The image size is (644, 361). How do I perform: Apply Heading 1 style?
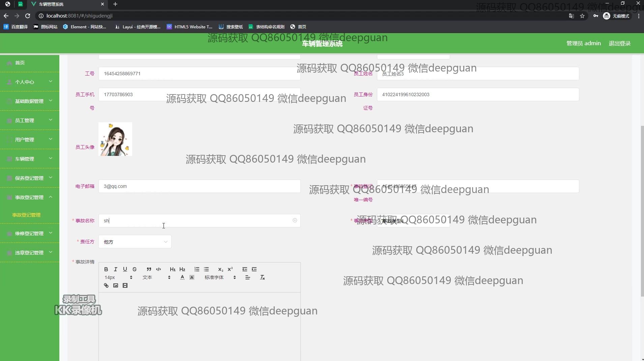173,269
